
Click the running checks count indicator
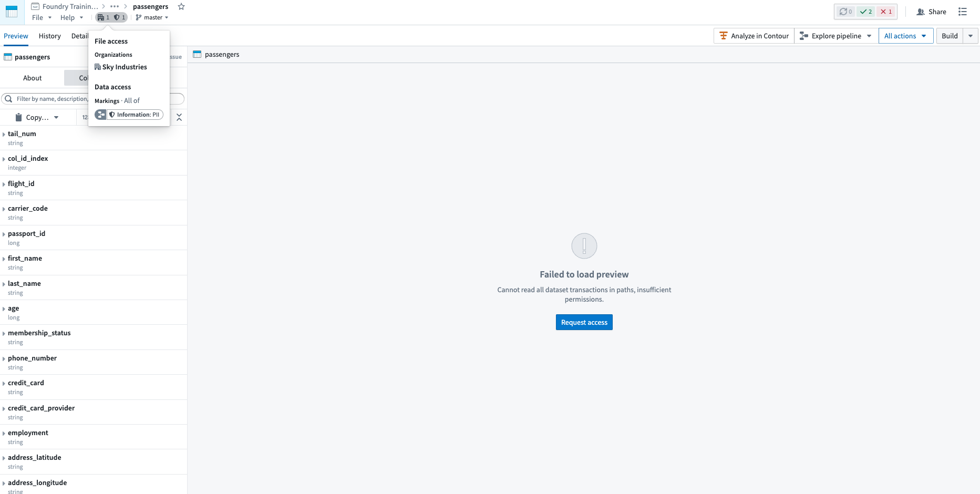(x=845, y=12)
